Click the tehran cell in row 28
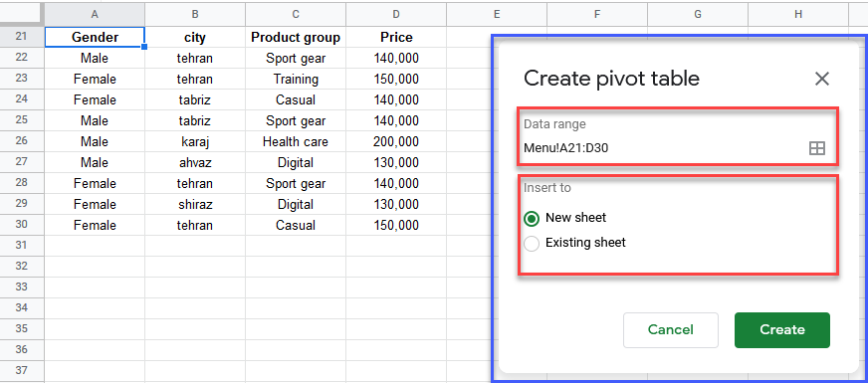Screen dimensions: 868x383 (195, 183)
